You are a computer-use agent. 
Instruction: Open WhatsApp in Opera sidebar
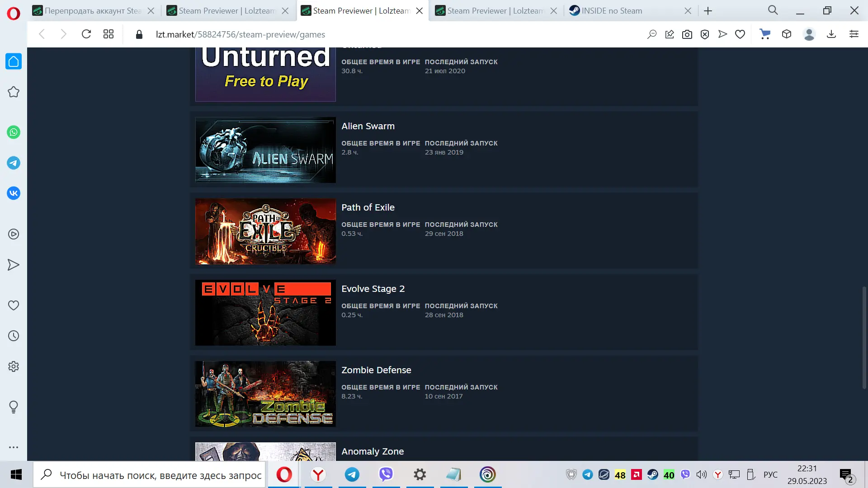click(x=14, y=132)
